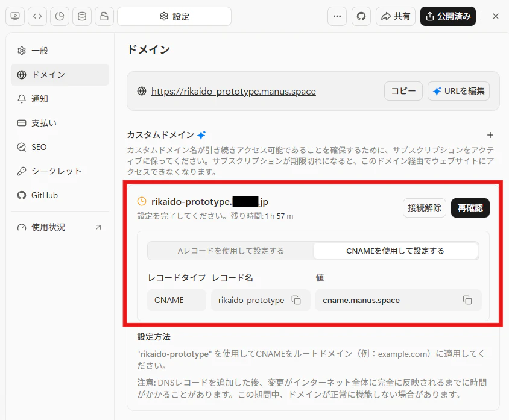This screenshot has height=420, width=509.
Task: Click the GitHub icon in top toolbar
Action: (x=361, y=16)
